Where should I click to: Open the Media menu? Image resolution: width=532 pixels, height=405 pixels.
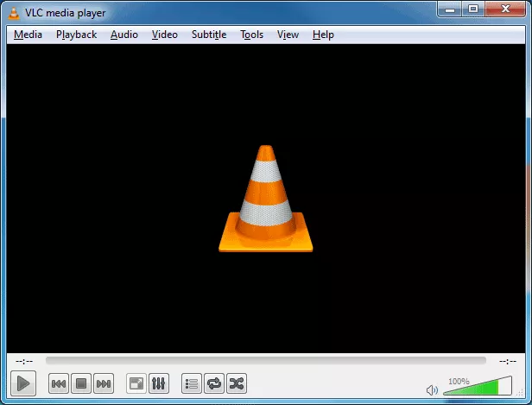pos(28,35)
